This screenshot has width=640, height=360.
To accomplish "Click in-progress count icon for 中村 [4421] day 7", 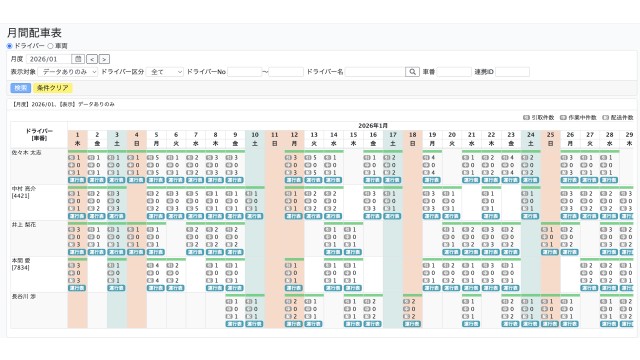I will point(190,201).
